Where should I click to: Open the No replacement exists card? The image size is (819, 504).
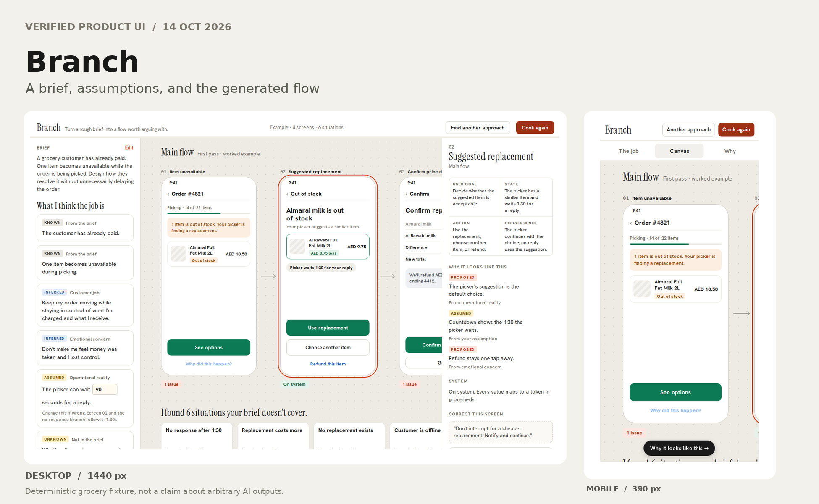pyautogui.click(x=349, y=436)
